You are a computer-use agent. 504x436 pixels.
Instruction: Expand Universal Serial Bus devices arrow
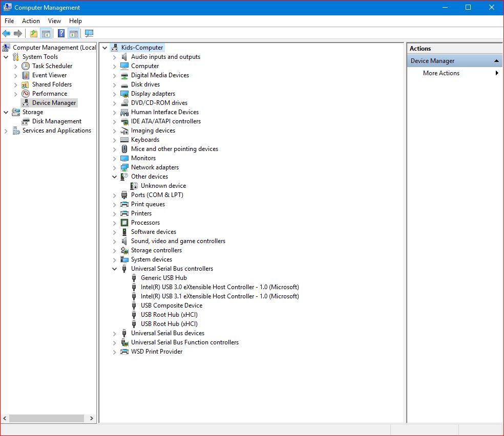click(x=114, y=334)
